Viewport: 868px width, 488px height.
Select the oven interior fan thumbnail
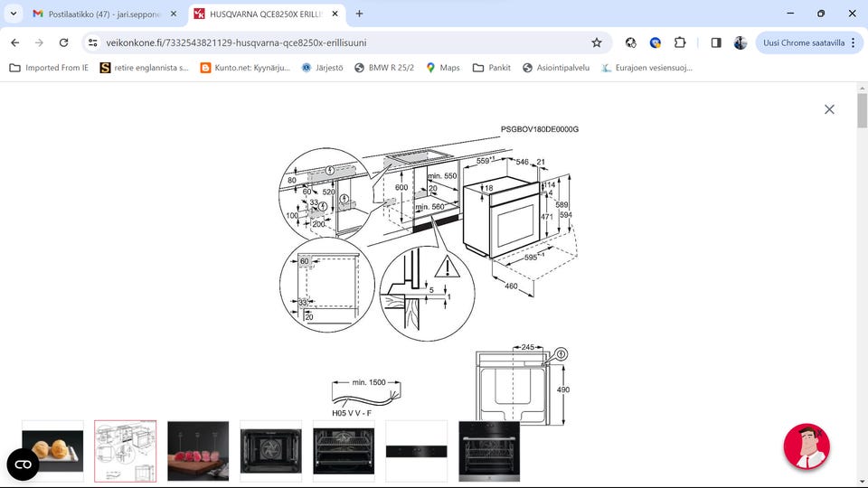tap(270, 451)
